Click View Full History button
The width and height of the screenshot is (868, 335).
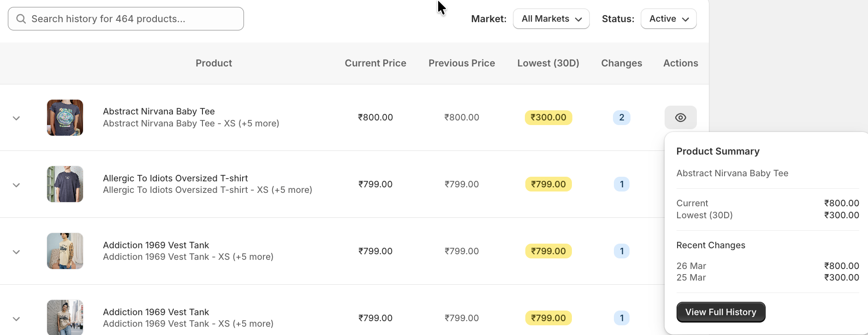720,312
